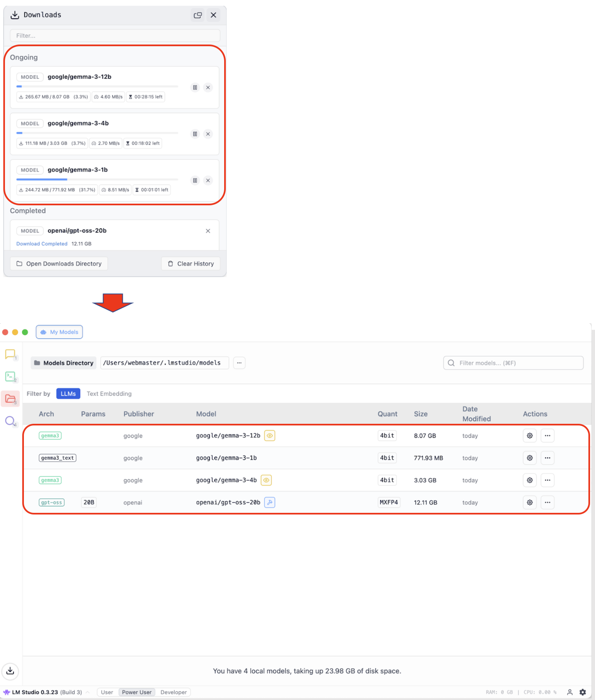Image resolution: width=595 pixels, height=700 pixels.
Task: Open settings gear for google/gemma-3-12b
Action: [x=530, y=436]
